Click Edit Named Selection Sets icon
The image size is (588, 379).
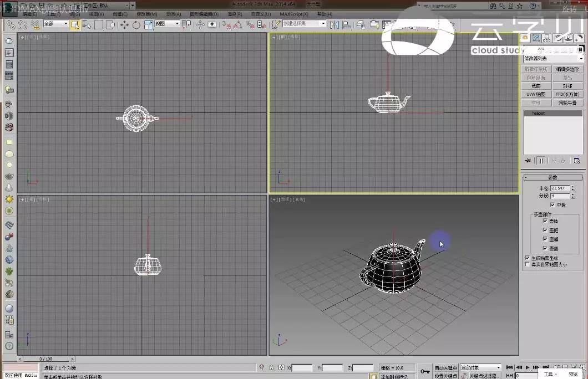(276, 25)
